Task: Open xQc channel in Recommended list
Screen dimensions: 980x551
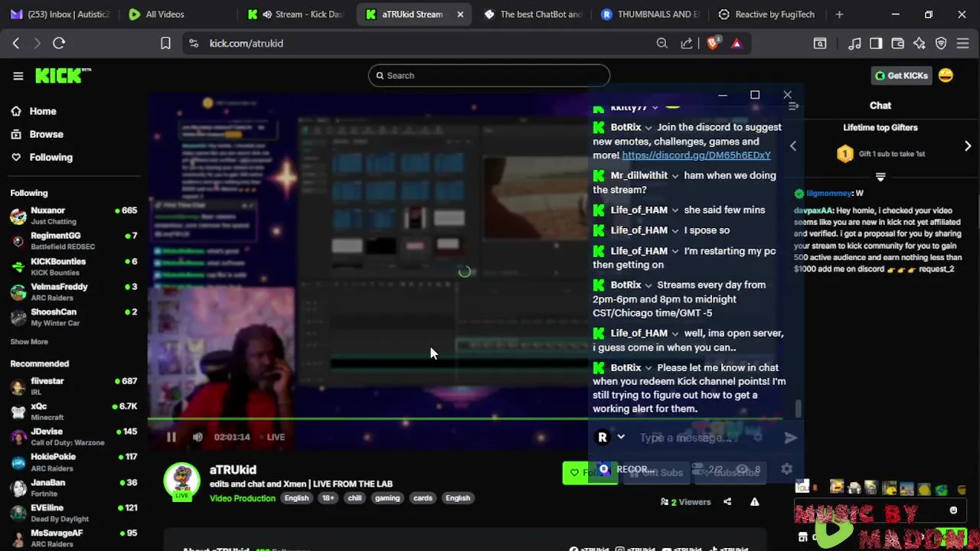Action: pyautogui.click(x=73, y=412)
